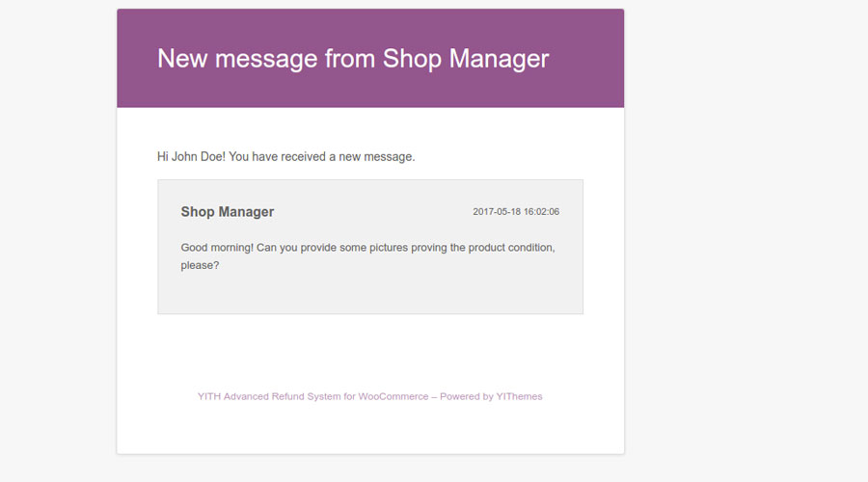Click the word YIThemes in the footer
The width and height of the screenshot is (868, 482).
pyautogui.click(x=519, y=396)
